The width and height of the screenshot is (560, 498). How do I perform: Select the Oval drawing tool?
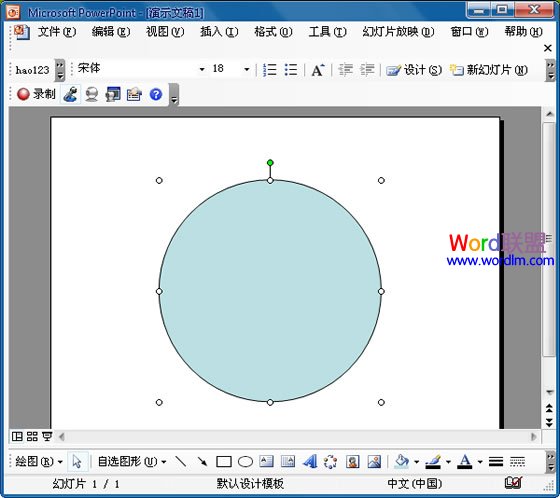tap(245, 462)
